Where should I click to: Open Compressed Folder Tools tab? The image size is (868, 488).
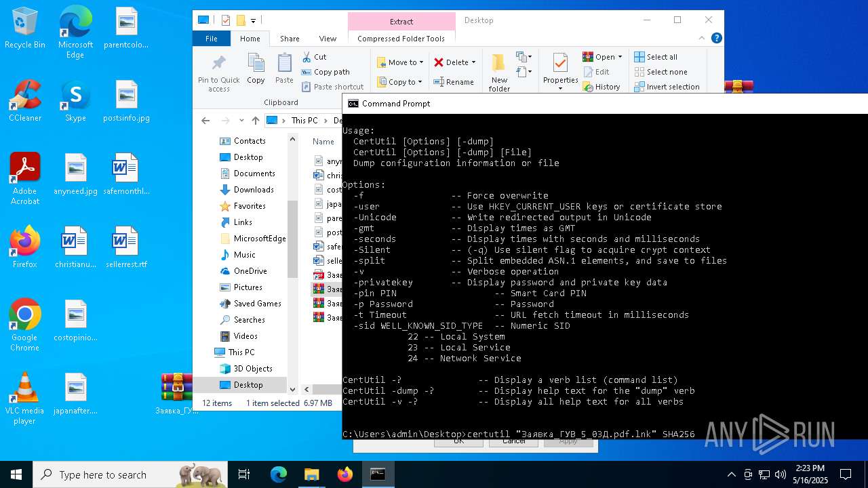tap(401, 39)
